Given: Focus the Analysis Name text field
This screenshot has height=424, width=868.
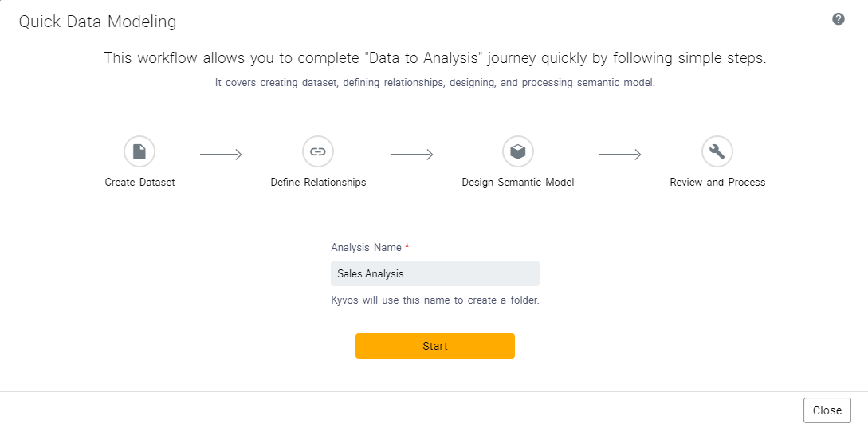Looking at the screenshot, I should [x=435, y=273].
